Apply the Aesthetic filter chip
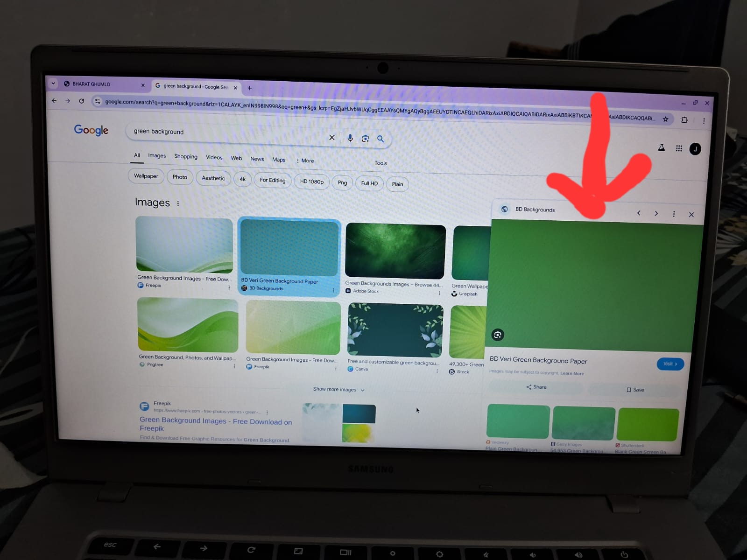 pyautogui.click(x=213, y=178)
